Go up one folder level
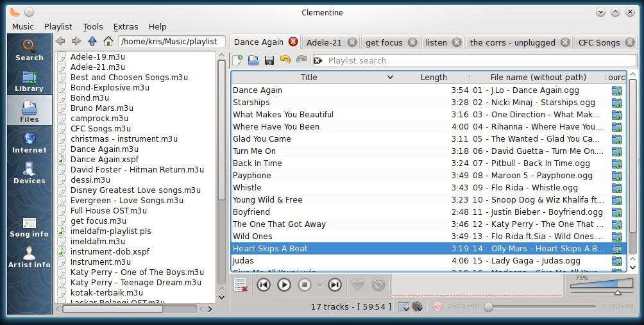This screenshot has height=325, width=644. click(92, 41)
